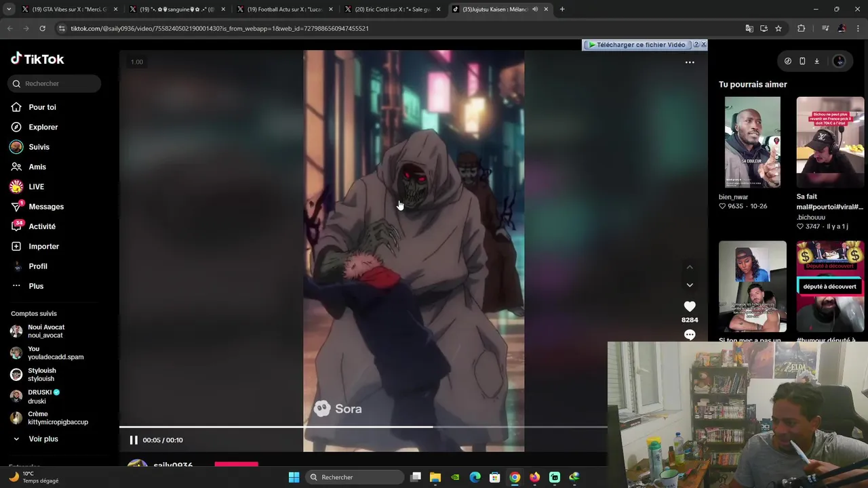Open help on the download bar
This screenshot has width=868, height=488.
coord(696,45)
